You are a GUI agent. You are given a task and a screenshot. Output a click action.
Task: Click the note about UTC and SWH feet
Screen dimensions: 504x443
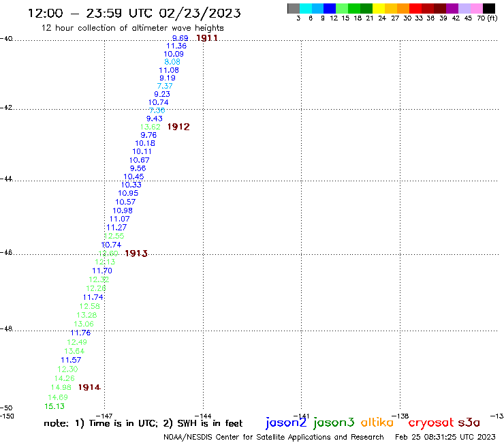coord(143,423)
